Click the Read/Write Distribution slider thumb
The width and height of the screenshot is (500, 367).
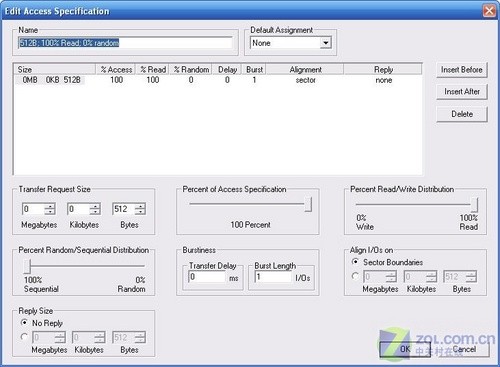coord(474,205)
